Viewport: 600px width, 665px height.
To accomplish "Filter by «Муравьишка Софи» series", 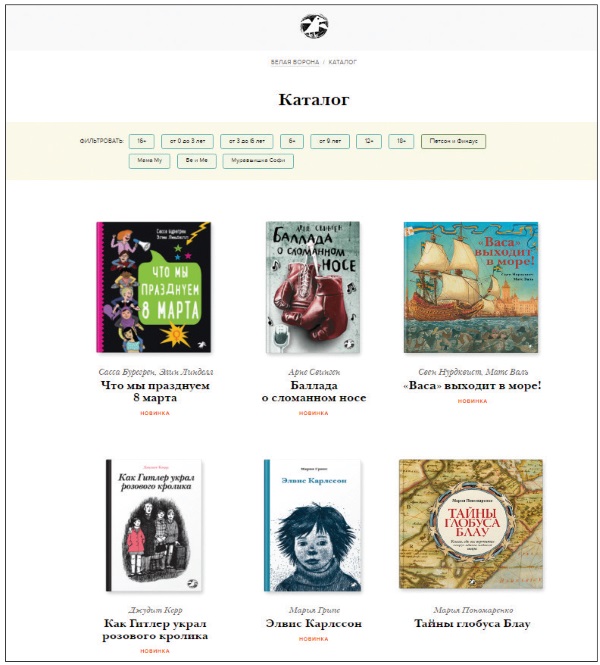I will pyautogui.click(x=258, y=161).
